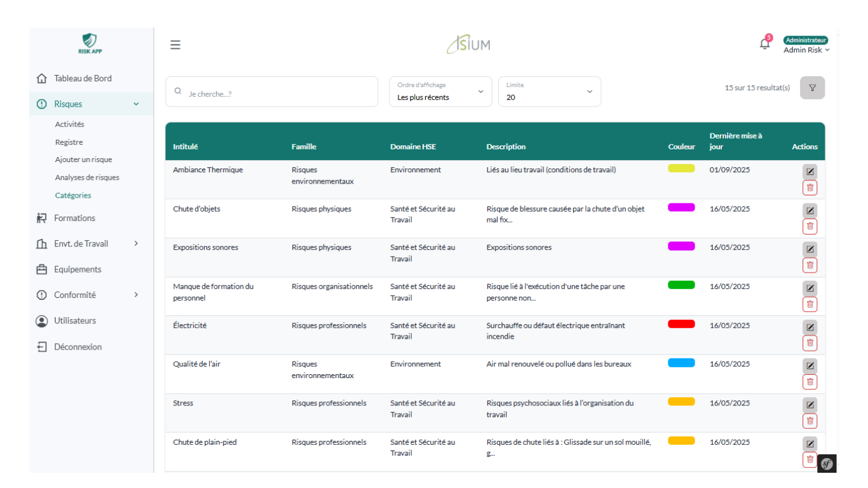The width and height of the screenshot is (868, 488).
Task: Edit the Électricité category
Action: 810,327
